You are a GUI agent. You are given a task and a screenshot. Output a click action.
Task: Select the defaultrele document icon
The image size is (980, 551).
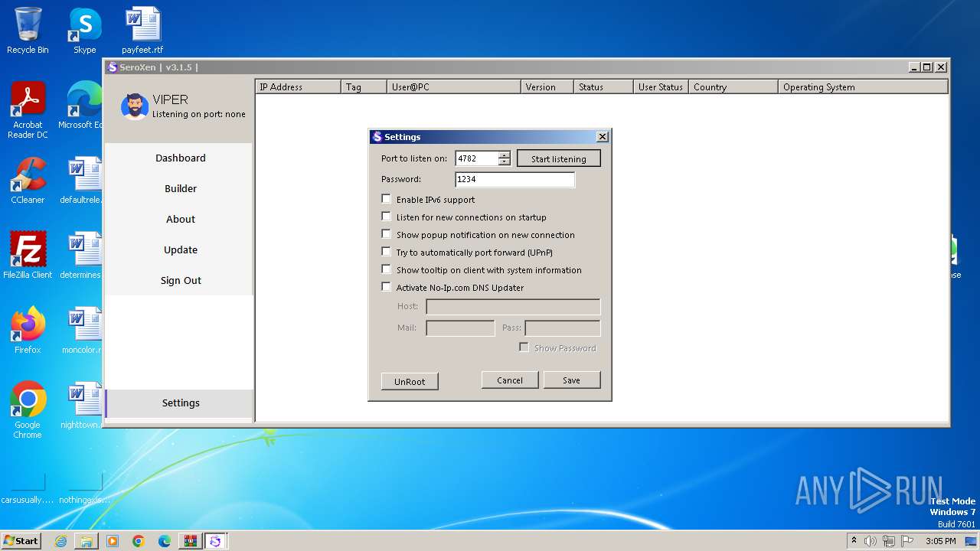coord(83,181)
